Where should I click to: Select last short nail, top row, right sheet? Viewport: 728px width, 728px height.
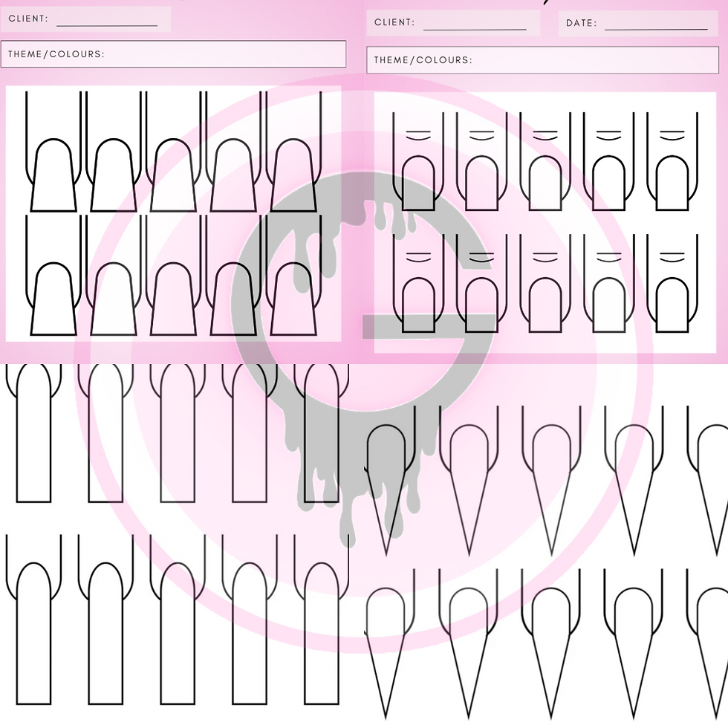(x=672, y=183)
